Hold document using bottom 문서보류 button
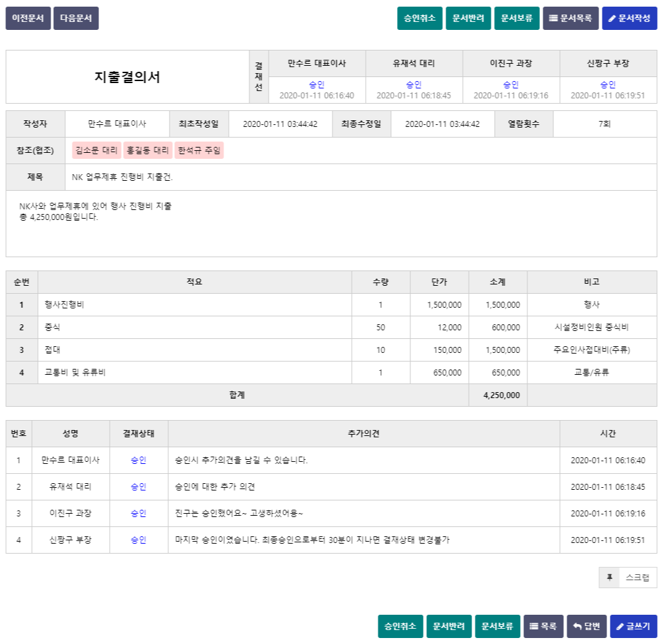665x644 pixels. (497, 626)
